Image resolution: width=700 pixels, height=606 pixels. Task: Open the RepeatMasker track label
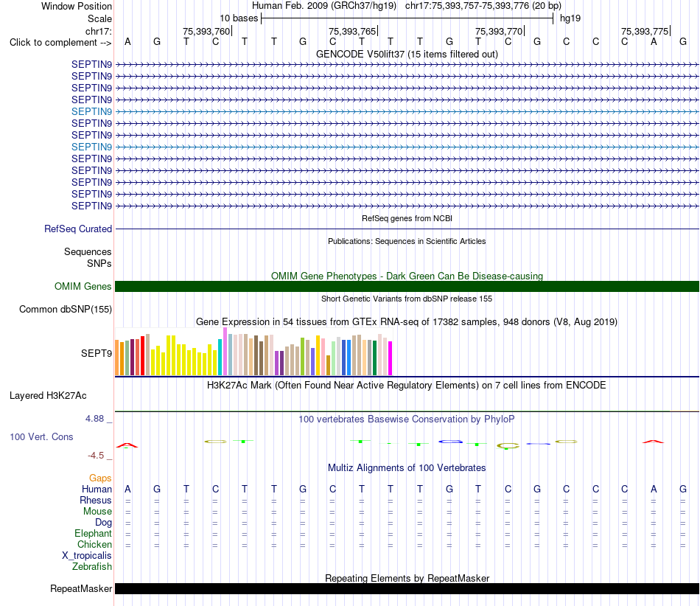(x=81, y=588)
